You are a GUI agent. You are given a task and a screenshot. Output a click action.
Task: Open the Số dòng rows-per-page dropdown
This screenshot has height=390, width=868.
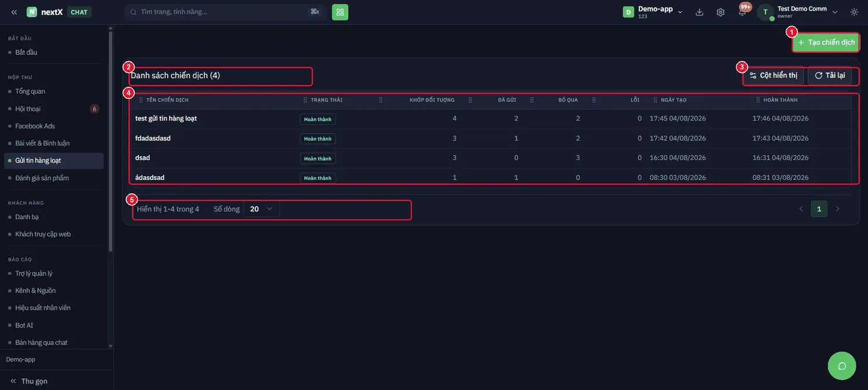tap(262, 209)
